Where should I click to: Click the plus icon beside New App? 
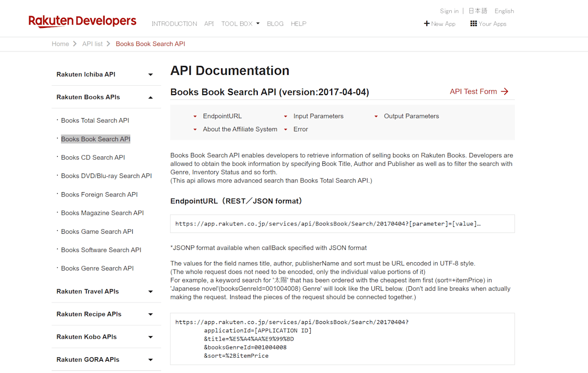click(x=427, y=24)
